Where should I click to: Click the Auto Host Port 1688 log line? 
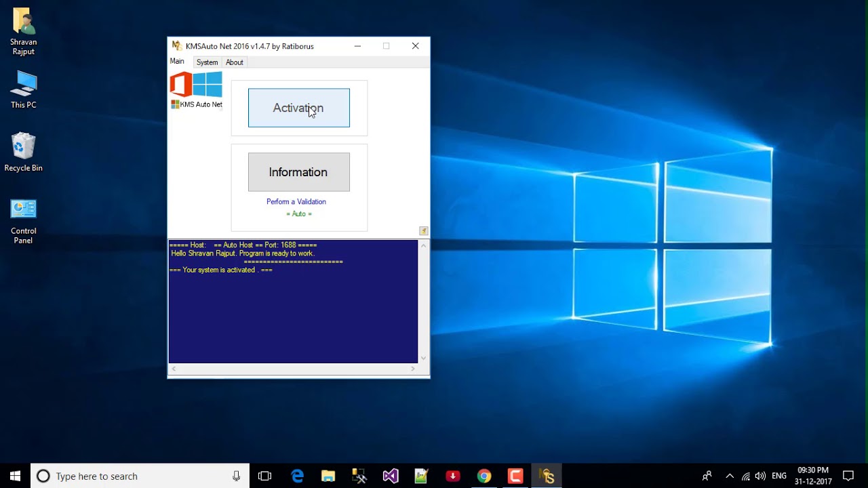coord(243,245)
